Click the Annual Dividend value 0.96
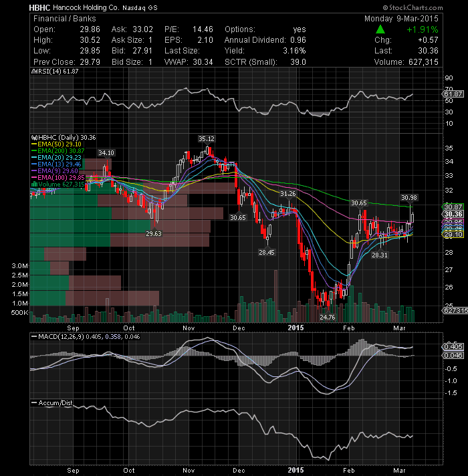 [x=298, y=40]
